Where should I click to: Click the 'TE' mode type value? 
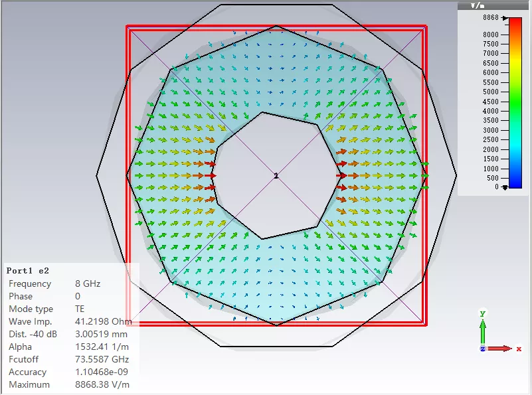pos(80,309)
